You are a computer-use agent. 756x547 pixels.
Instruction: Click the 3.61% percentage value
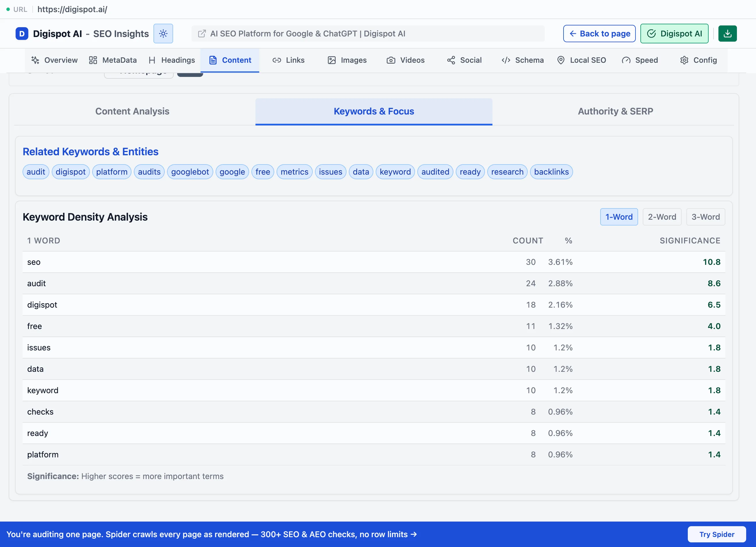(x=560, y=262)
